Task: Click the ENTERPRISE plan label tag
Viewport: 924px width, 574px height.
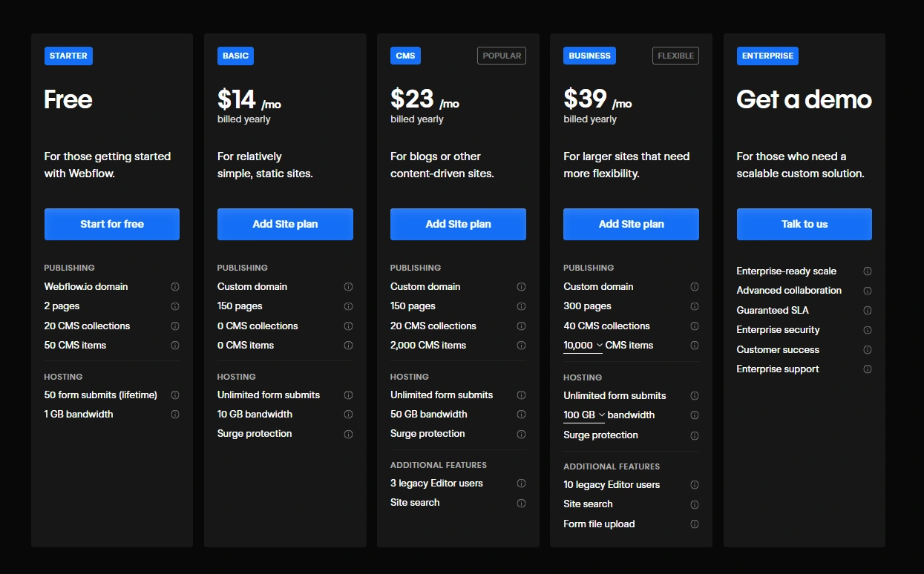Action: coord(767,56)
